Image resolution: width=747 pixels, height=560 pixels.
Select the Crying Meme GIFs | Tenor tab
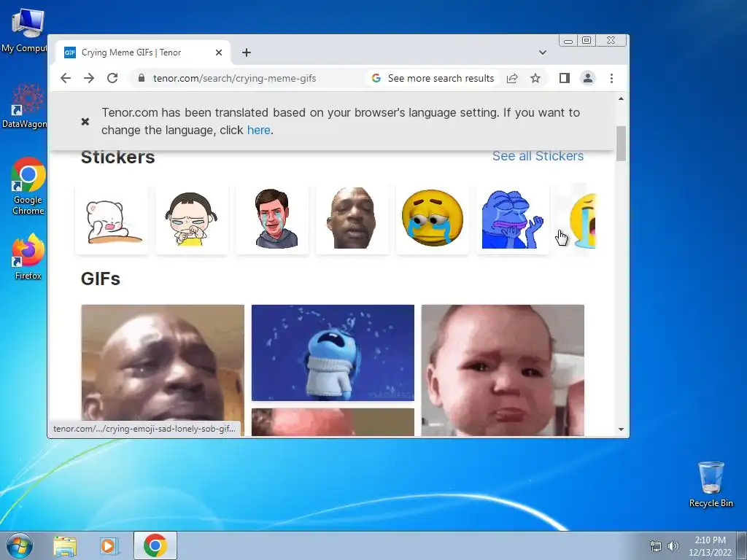pyautogui.click(x=143, y=52)
